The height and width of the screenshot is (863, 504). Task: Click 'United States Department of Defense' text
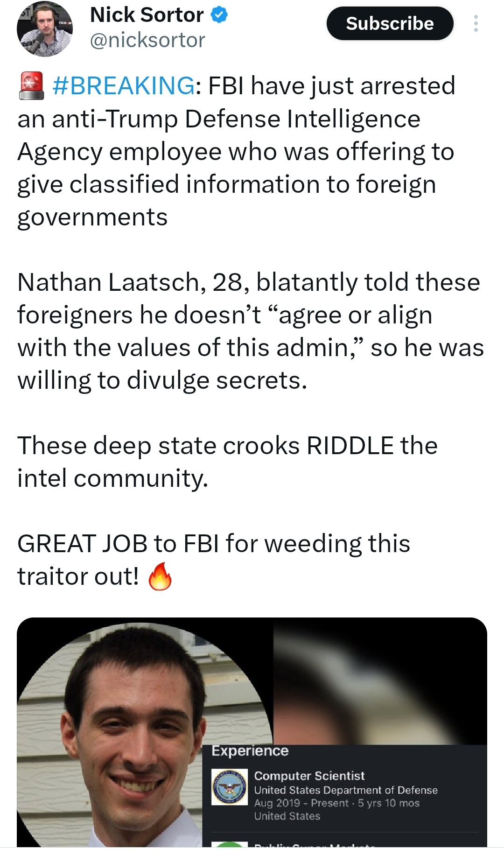(x=346, y=790)
